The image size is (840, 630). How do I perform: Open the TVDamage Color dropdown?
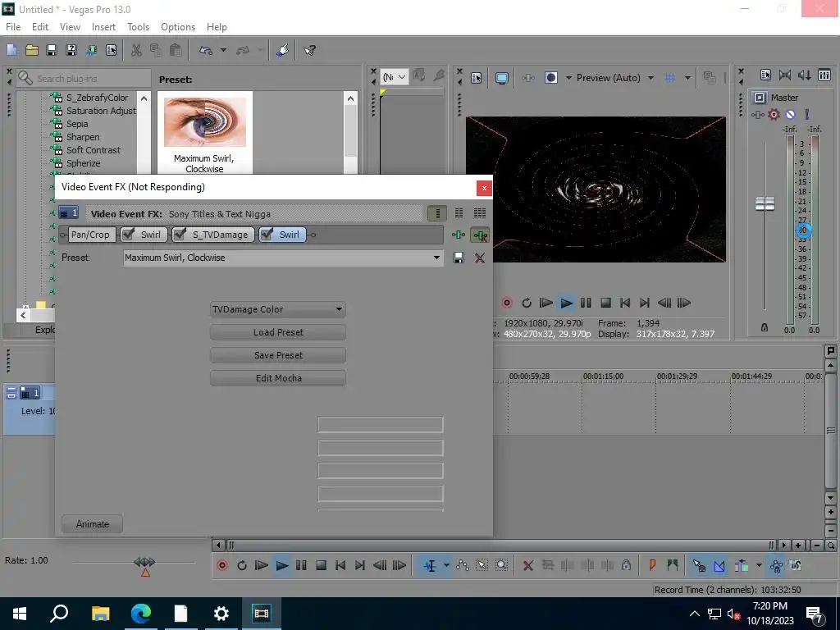[278, 309]
